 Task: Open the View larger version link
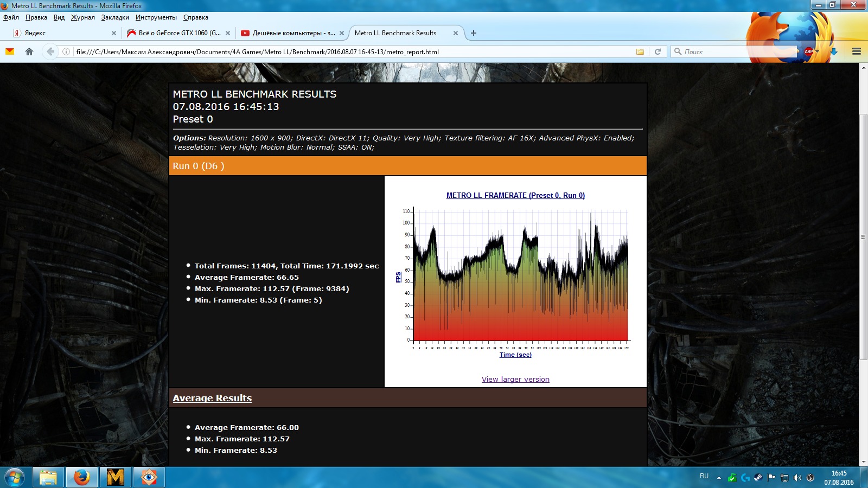click(515, 380)
